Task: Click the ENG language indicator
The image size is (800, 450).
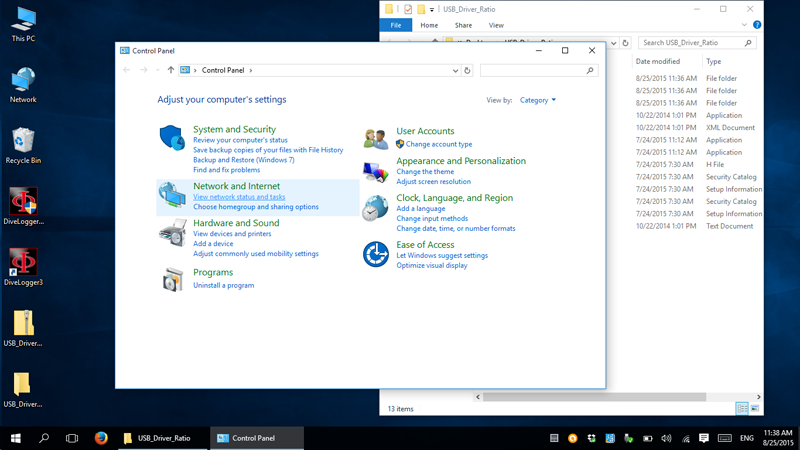Action: tap(746, 438)
